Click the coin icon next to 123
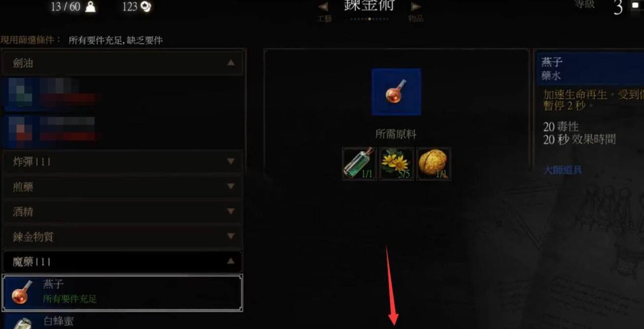The width and height of the screenshot is (644, 329). click(146, 7)
